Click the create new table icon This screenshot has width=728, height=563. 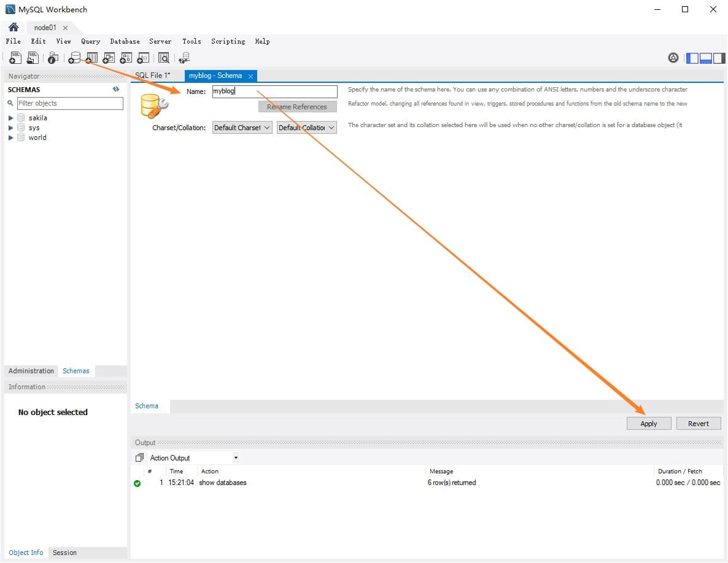click(x=92, y=58)
